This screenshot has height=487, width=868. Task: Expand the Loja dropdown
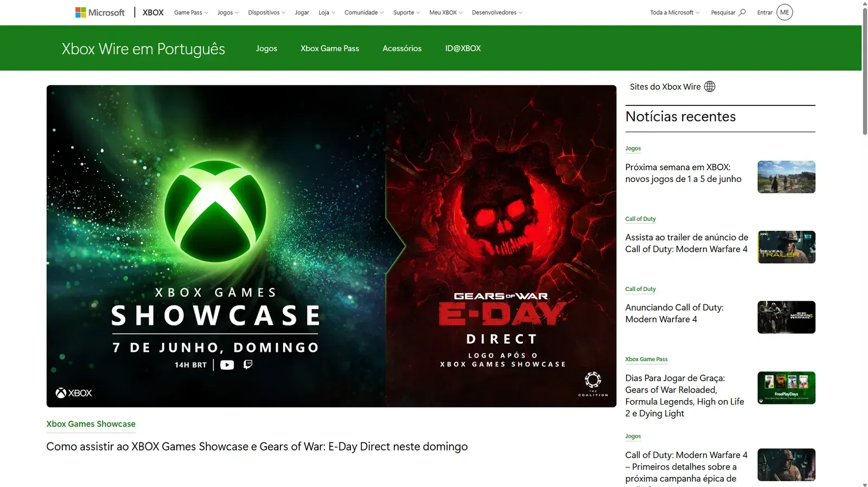coord(327,12)
